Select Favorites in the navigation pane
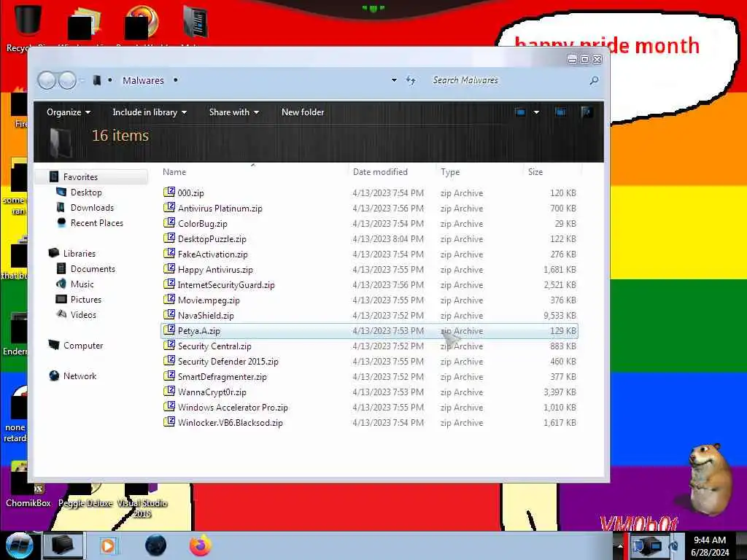This screenshot has width=747, height=560. [80, 177]
